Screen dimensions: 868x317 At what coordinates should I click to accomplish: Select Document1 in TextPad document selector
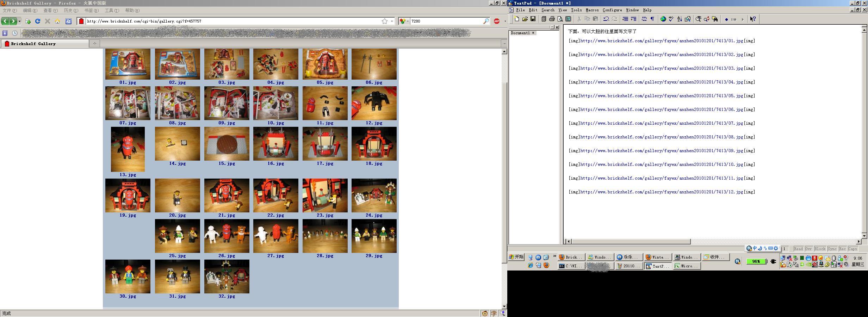[x=523, y=33]
